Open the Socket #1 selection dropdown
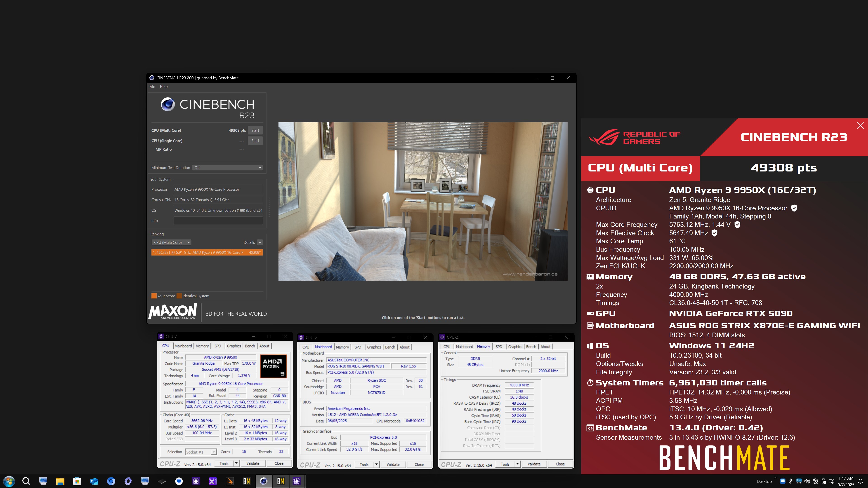Image resolution: width=868 pixels, height=488 pixels. (x=201, y=452)
